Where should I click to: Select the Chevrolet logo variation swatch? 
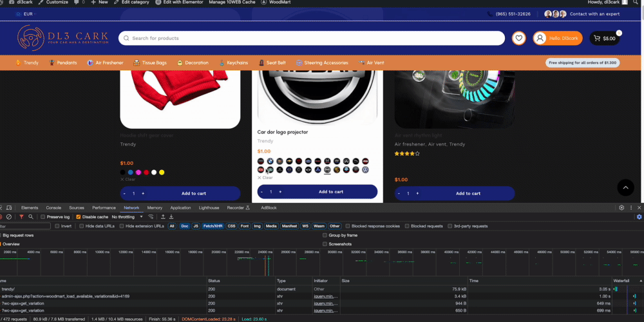coord(289,161)
